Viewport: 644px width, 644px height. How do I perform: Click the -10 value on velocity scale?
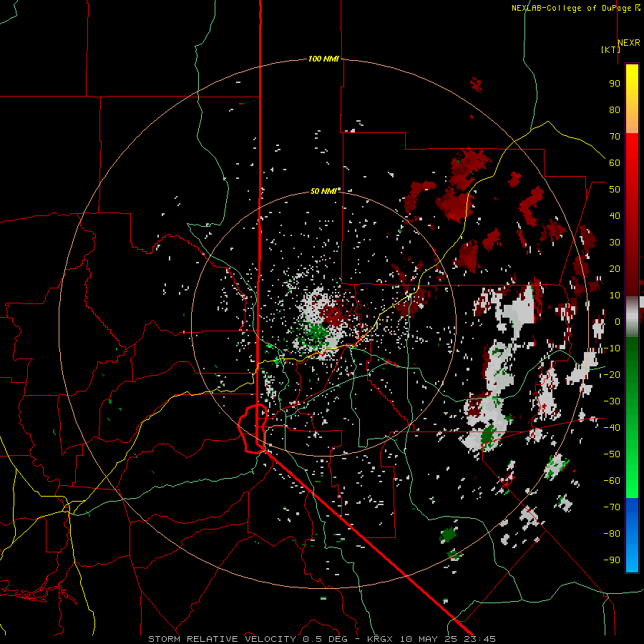(612, 348)
